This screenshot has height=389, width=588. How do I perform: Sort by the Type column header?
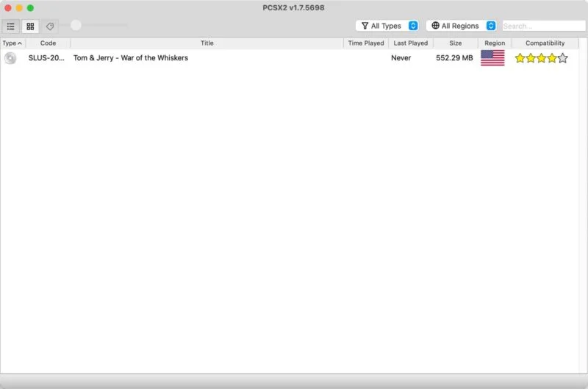click(12, 43)
